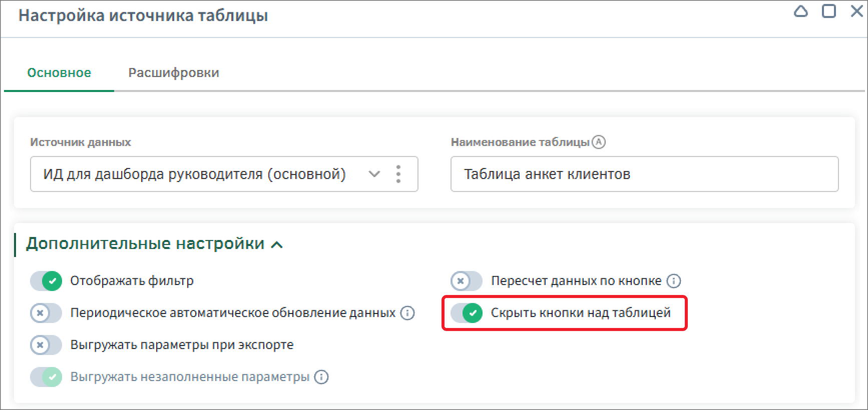868x410 pixels.
Task: Turn off Скрыть кнопки над таблицей
Action: [x=467, y=313]
